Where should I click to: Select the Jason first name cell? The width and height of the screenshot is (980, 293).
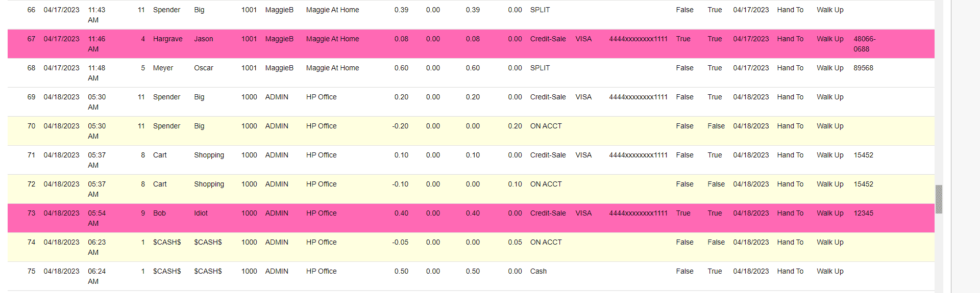pos(203,39)
